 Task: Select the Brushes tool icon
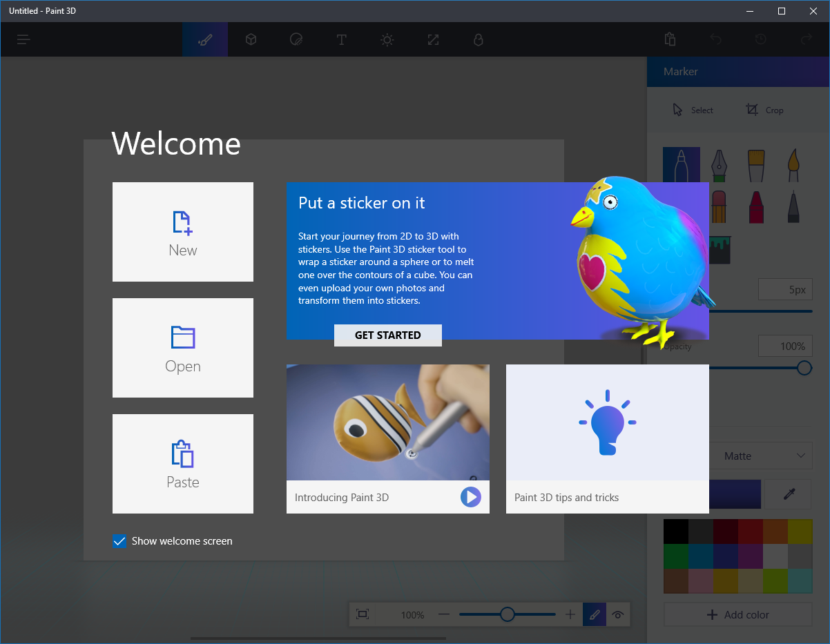[205, 39]
